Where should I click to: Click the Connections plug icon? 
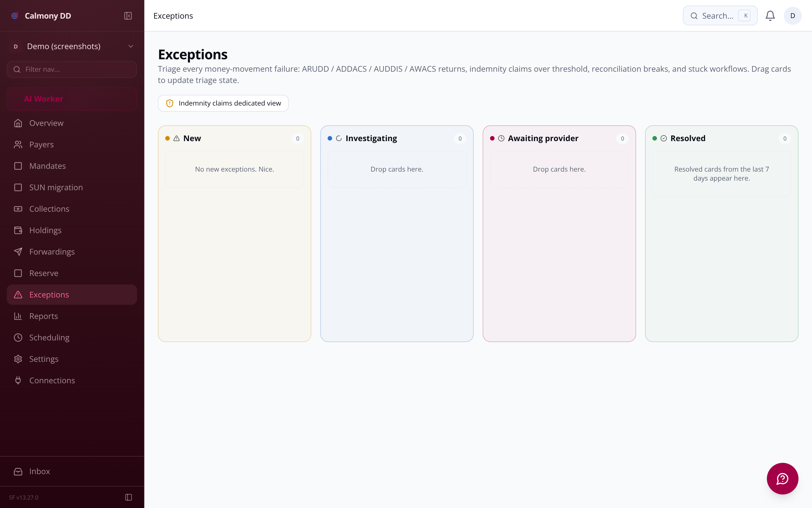pos(18,381)
